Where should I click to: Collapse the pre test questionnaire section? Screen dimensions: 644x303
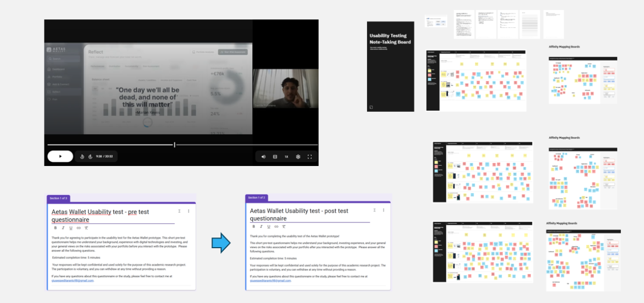(x=179, y=211)
